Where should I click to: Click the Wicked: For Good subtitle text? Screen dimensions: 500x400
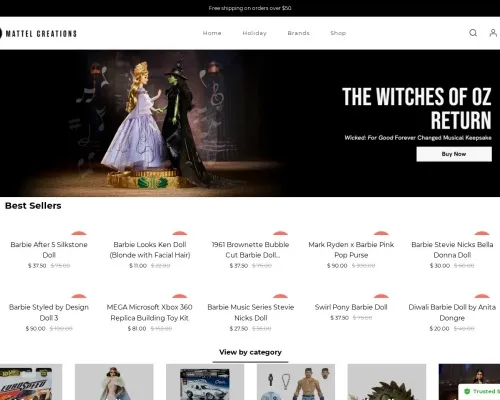click(418, 138)
